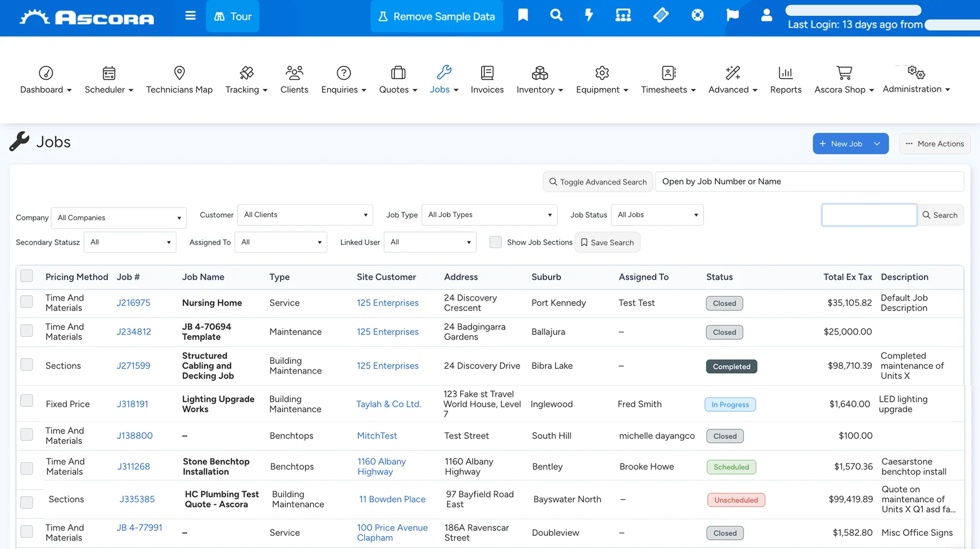The height and width of the screenshot is (549, 980).
Task: Click Toggle Advanced Search button
Action: pyautogui.click(x=598, y=182)
